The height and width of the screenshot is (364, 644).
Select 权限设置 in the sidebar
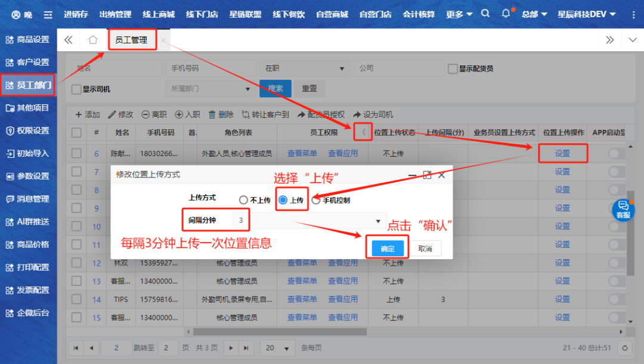28,130
